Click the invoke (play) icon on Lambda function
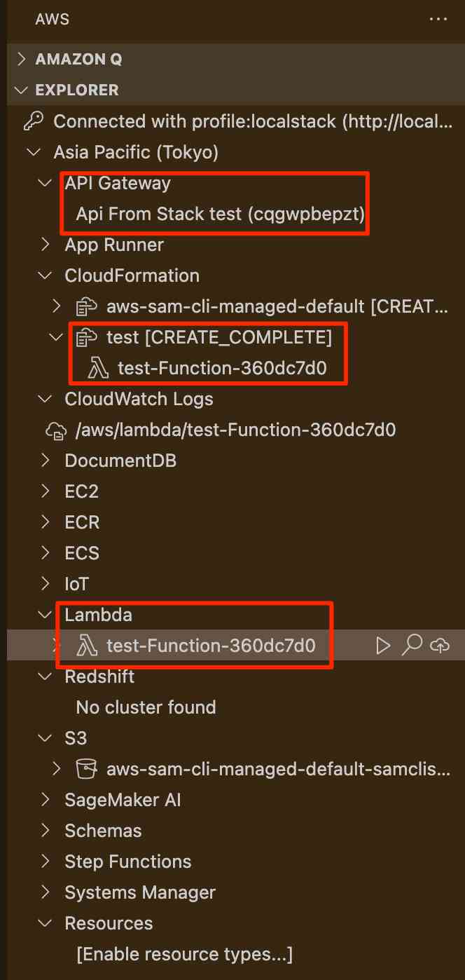This screenshot has width=465, height=980. click(x=383, y=646)
